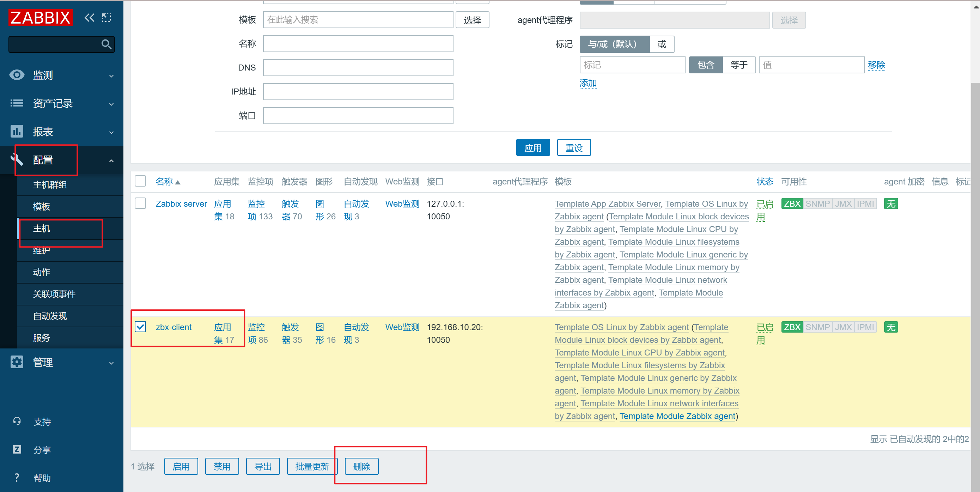Click 添加 to add tag filter
The width and height of the screenshot is (980, 492).
[x=588, y=83]
